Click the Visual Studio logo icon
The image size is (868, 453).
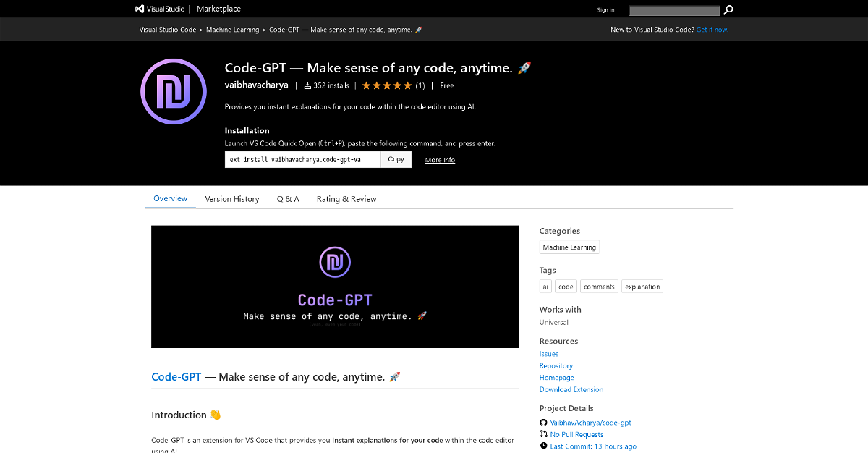coord(140,9)
